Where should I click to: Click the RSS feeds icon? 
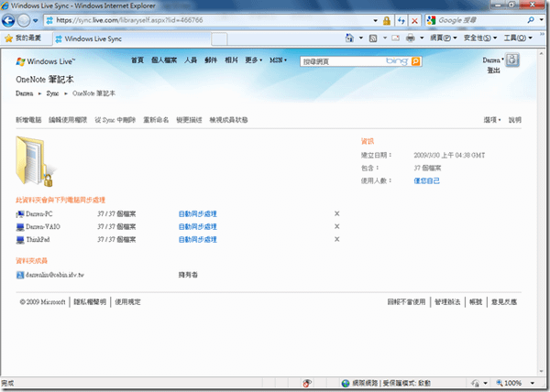coord(373,38)
